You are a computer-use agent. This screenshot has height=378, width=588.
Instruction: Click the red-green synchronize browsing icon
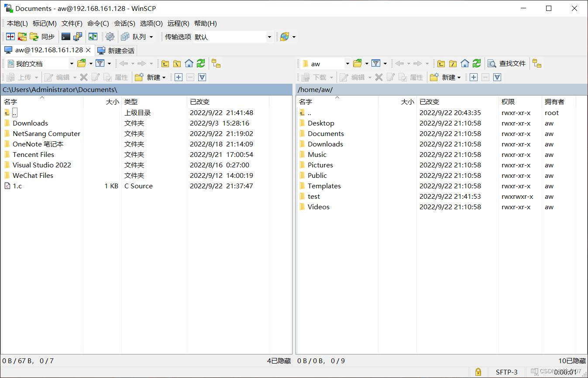coord(22,37)
